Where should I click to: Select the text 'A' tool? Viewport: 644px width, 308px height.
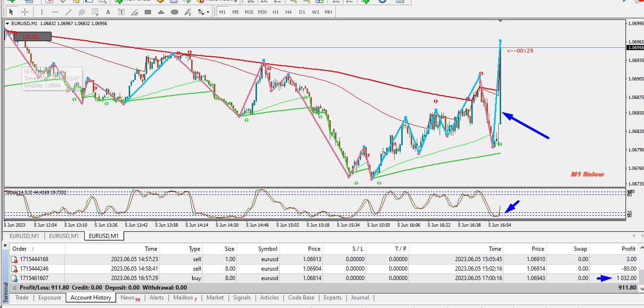pos(109,12)
